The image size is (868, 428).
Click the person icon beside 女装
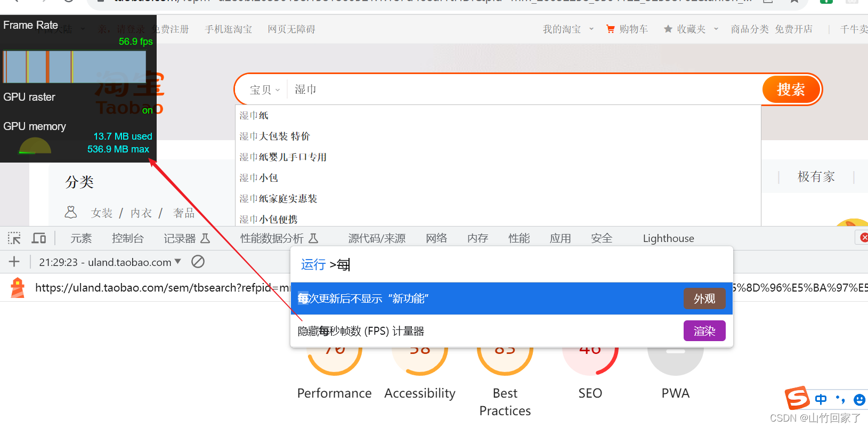click(71, 212)
